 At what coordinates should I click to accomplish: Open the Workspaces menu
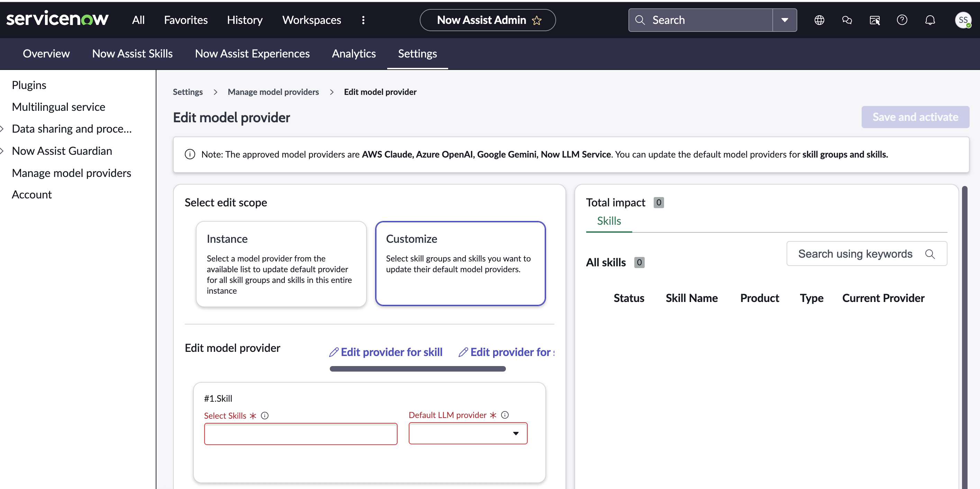tap(311, 20)
